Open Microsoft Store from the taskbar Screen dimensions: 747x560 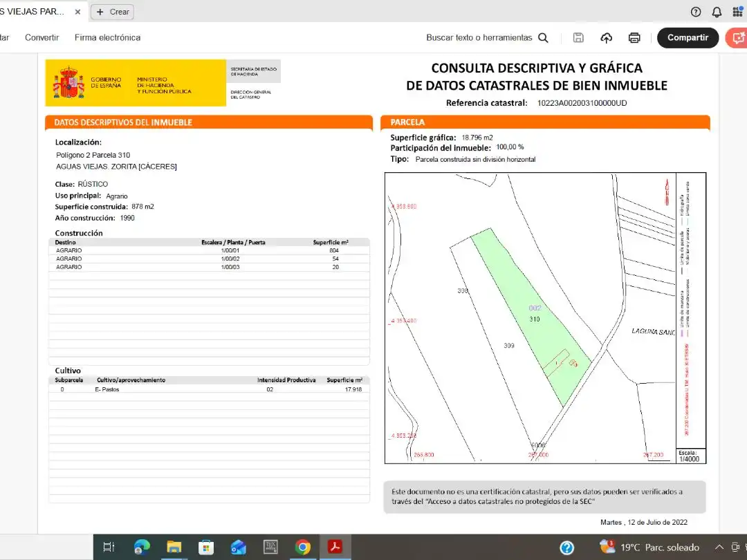click(x=206, y=547)
